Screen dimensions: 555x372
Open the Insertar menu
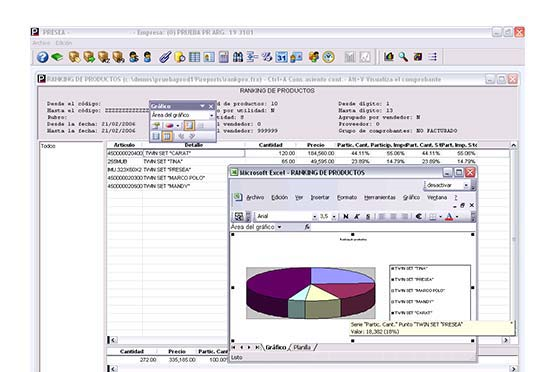(320, 198)
